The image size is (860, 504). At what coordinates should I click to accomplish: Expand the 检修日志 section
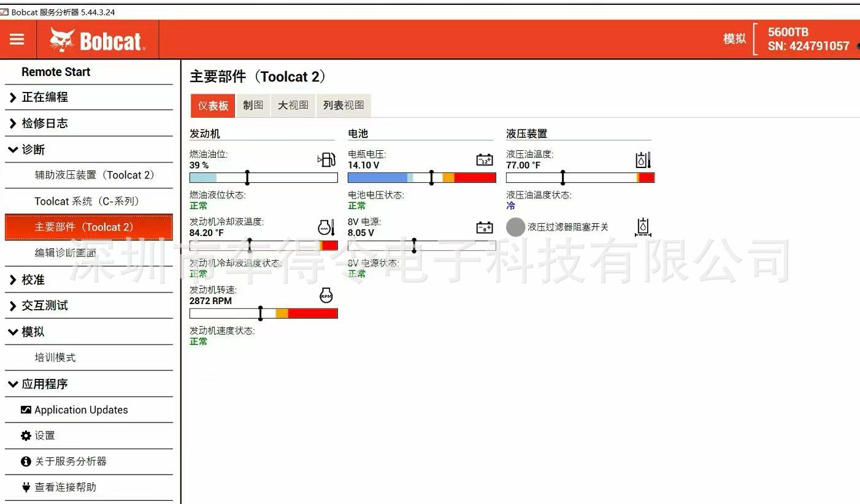pyautogui.click(x=89, y=123)
